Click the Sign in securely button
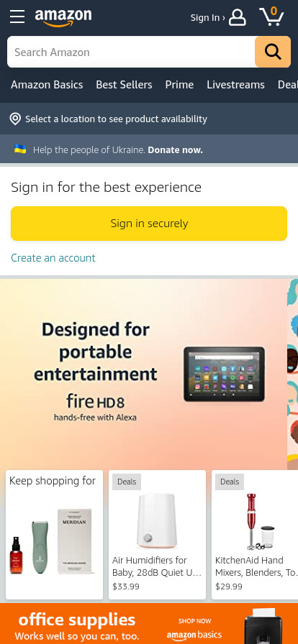The height and width of the screenshot is (644, 298). [x=149, y=224]
